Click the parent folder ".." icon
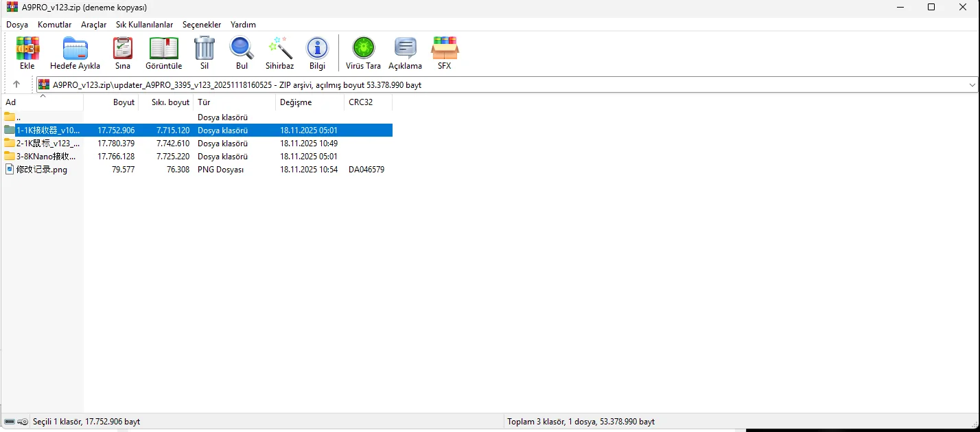Image resolution: width=980 pixels, height=432 pixels. pos(9,117)
